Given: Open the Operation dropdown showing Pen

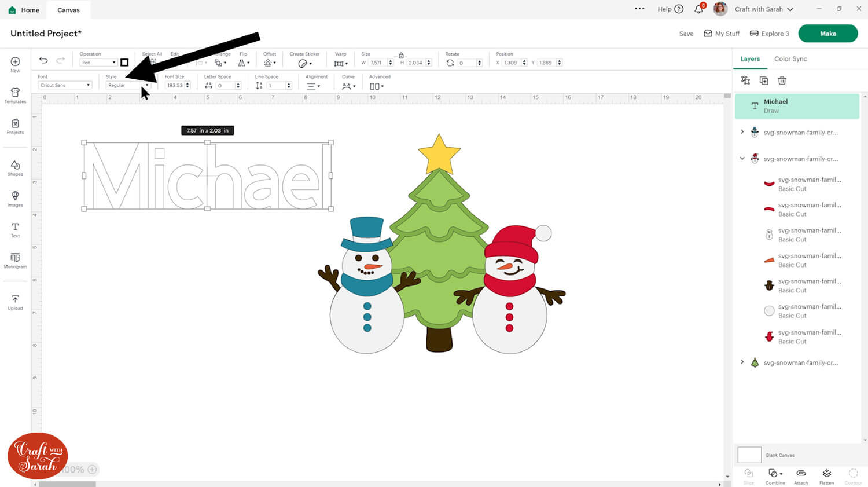Looking at the screenshot, I should [x=98, y=63].
